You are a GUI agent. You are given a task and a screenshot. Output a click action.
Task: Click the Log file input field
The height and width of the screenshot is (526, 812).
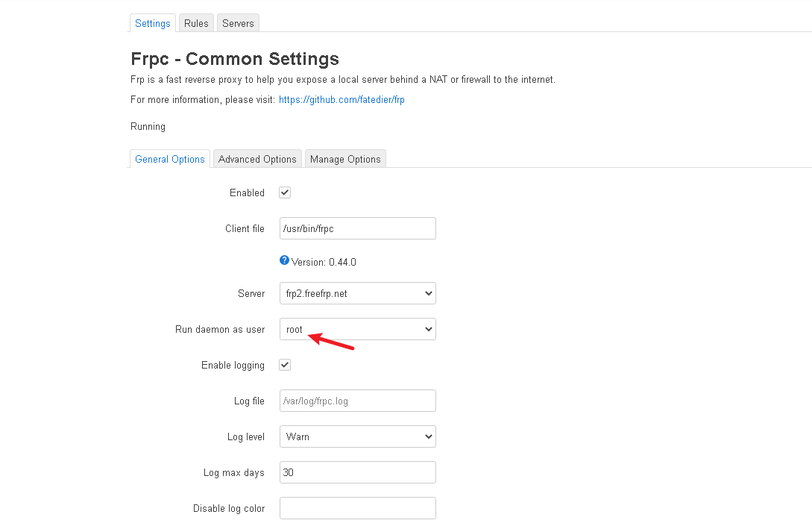click(x=357, y=401)
